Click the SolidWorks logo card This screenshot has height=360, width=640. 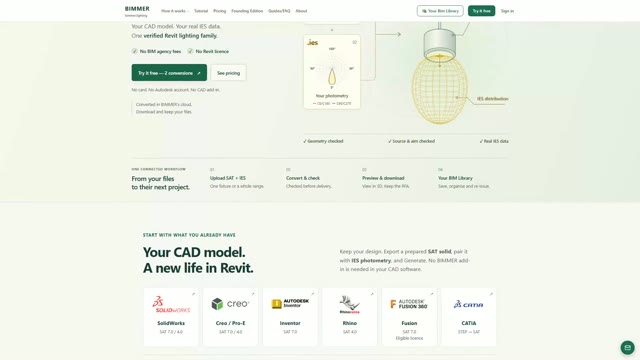point(171,317)
